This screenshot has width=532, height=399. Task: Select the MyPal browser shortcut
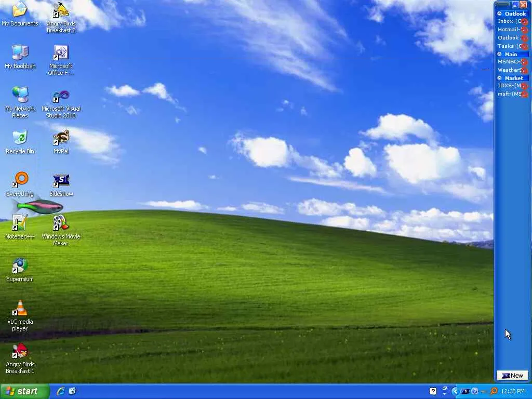point(61,142)
